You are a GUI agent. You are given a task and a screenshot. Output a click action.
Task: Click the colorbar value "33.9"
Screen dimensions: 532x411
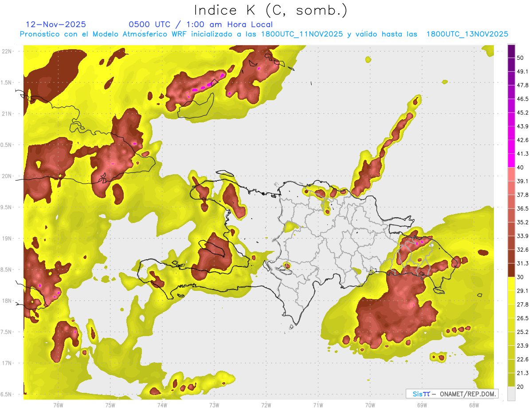pos(523,236)
